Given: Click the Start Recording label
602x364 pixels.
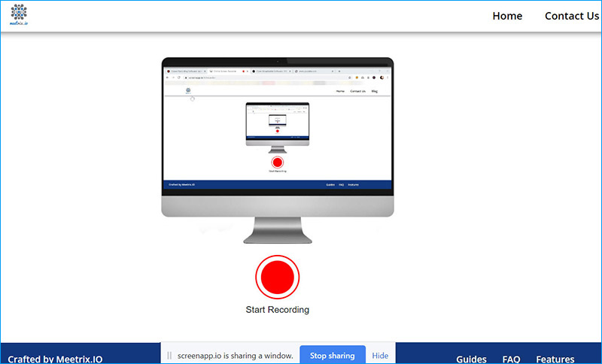Looking at the screenshot, I should click(277, 310).
